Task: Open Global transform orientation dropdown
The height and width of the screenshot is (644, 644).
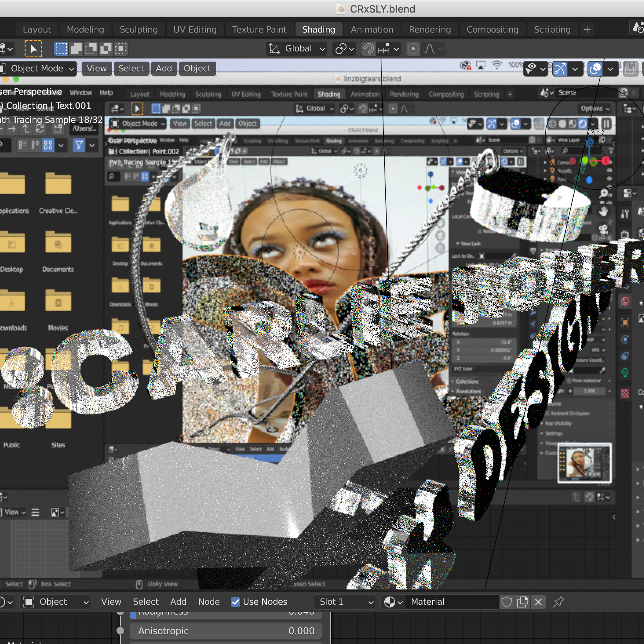Action: tap(297, 49)
